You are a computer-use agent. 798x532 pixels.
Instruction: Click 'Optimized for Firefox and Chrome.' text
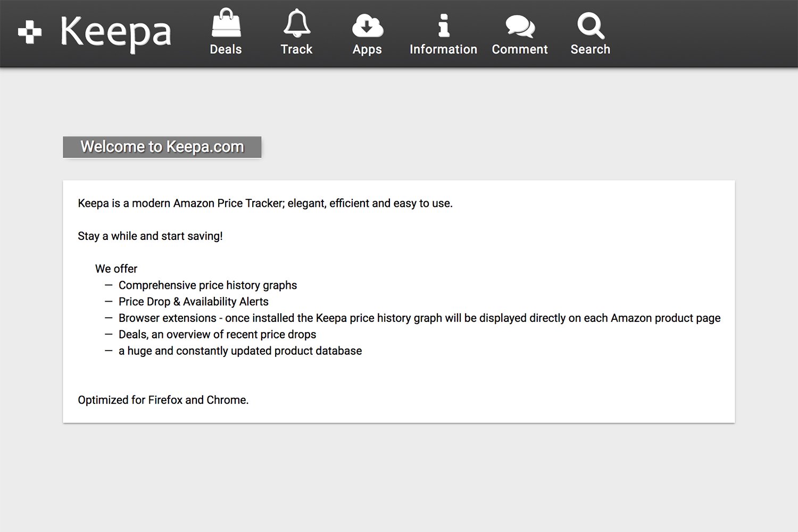(163, 400)
